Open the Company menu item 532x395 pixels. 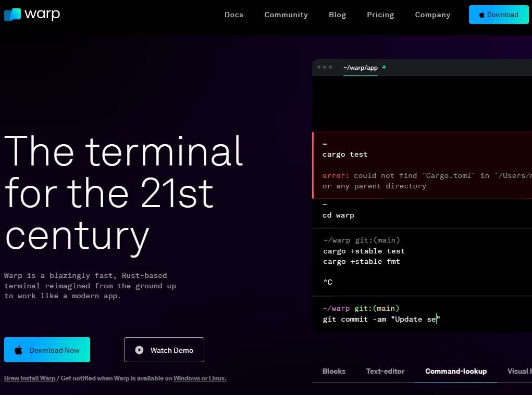point(432,15)
